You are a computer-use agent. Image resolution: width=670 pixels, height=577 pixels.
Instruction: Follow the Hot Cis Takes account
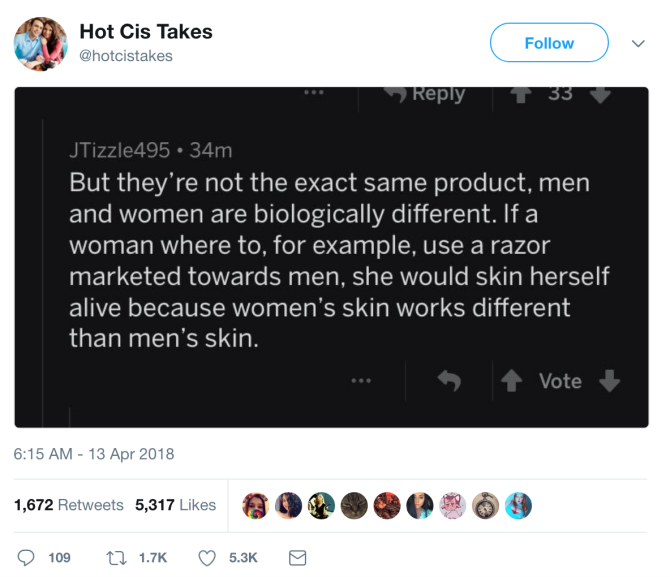pyautogui.click(x=549, y=43)
